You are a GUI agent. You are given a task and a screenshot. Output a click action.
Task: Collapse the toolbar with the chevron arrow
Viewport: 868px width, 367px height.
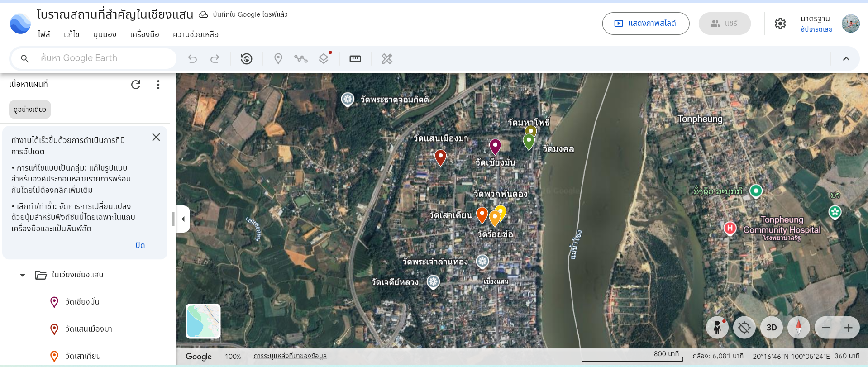point(846,59)
